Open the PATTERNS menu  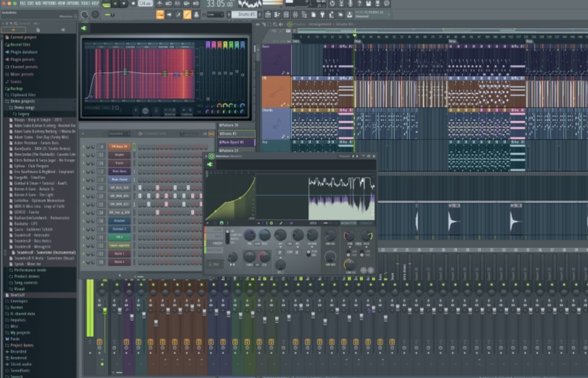(x=49, y=3)
